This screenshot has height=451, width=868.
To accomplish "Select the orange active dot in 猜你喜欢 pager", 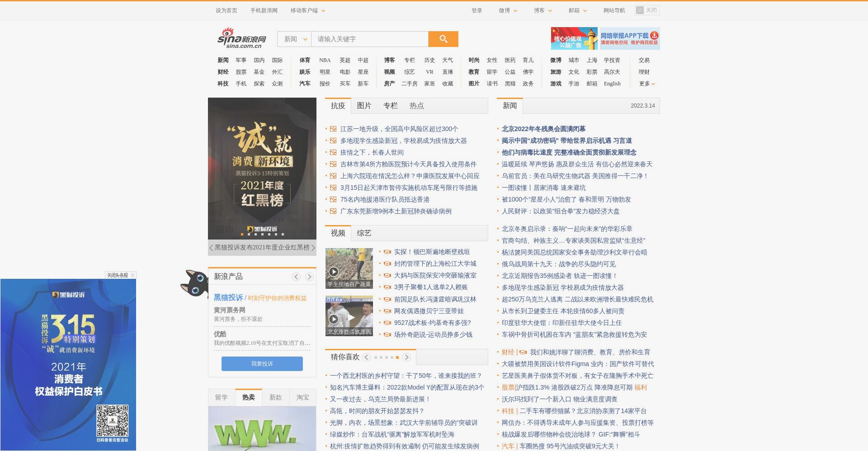I will pyautogui.click(x=397, y=357).
